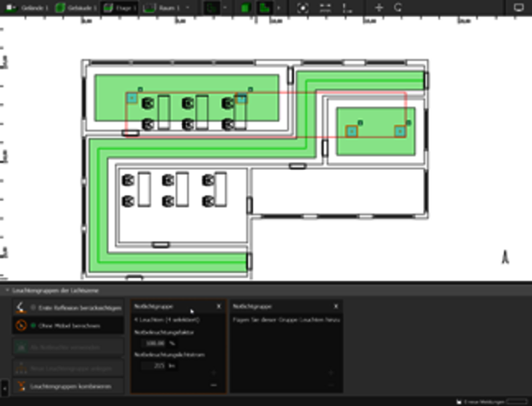Image resolution: width=532 pixels, height=406 pixels.
Task: Click the monitor icon at top right
Action: coord(518,7)
